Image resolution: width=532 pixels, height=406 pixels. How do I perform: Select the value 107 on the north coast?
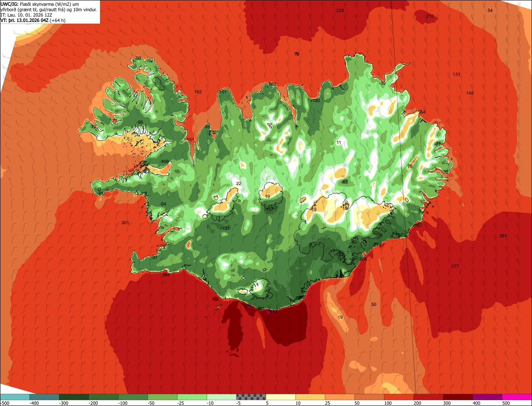click(273, 84)
